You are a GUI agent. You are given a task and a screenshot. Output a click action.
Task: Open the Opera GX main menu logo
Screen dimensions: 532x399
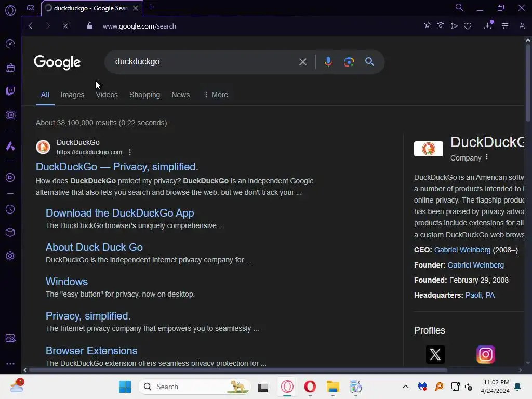(x=10, y=10)
